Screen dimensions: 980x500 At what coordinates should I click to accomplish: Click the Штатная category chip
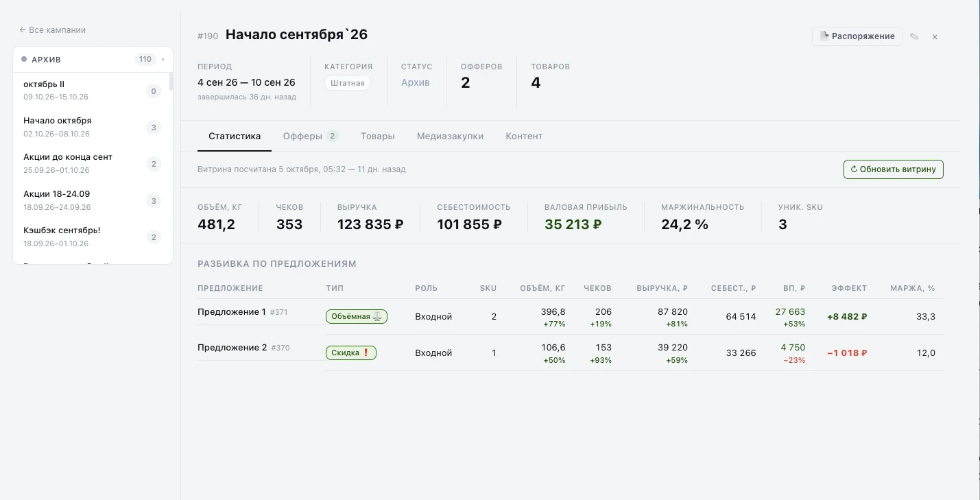[x=348, y=83]
